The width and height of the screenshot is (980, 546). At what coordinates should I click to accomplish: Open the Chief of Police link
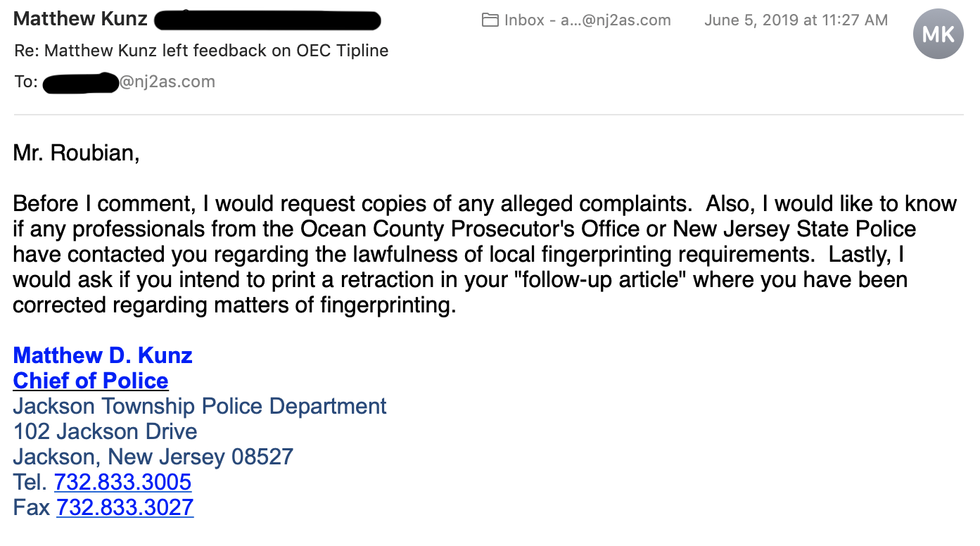pyautogui.click(x=91, y=381)
